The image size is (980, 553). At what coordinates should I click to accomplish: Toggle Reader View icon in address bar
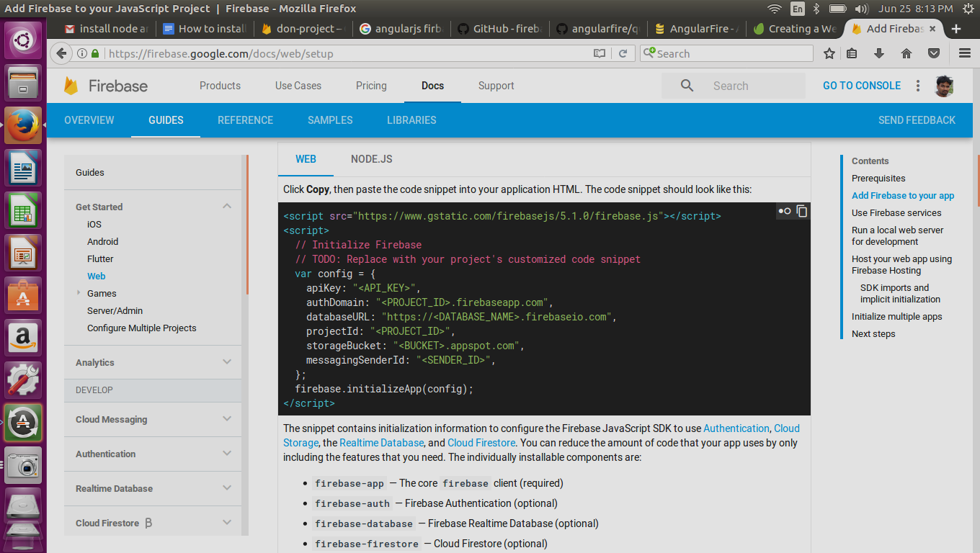pyautogui.click(x=600, y=53)
